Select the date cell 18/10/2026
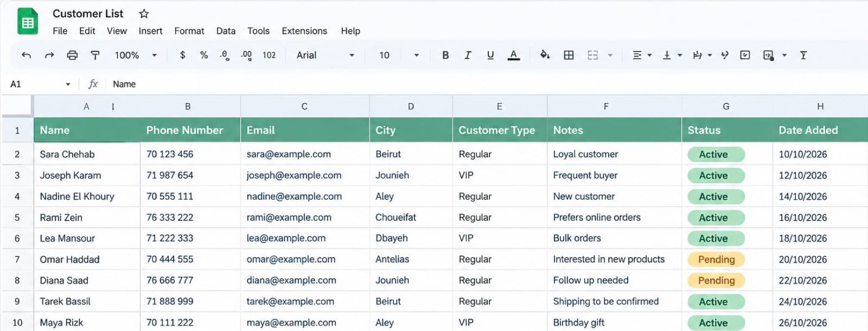Screen dimensions: 868x331 point(820,238)
